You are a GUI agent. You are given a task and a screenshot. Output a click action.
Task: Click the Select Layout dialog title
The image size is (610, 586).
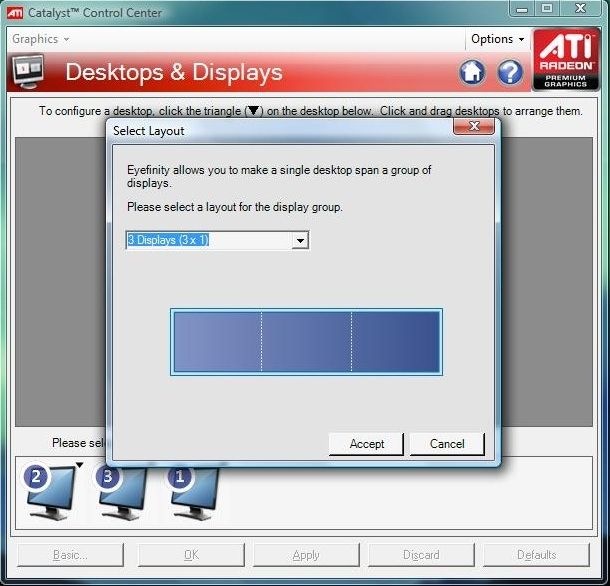[149, 131]
